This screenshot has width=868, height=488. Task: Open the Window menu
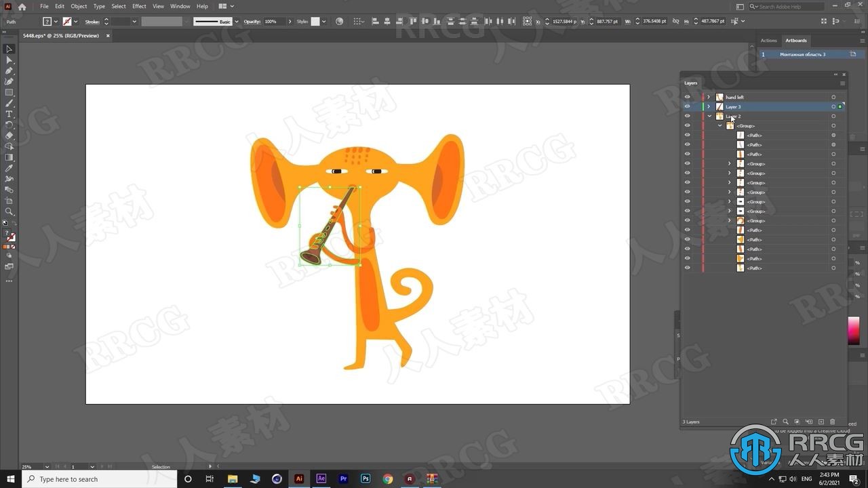click(180, 6)
